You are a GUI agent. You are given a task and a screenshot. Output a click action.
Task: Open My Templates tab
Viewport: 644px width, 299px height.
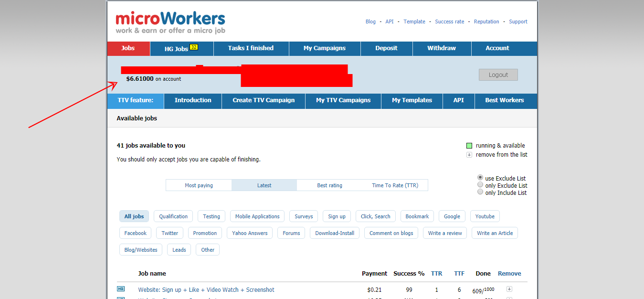point(412,100)
